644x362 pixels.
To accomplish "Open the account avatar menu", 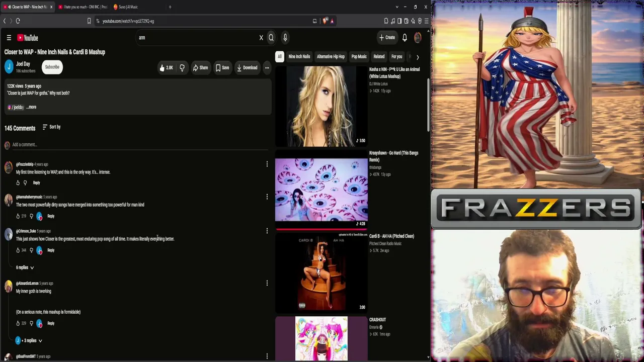I will 418,38.
